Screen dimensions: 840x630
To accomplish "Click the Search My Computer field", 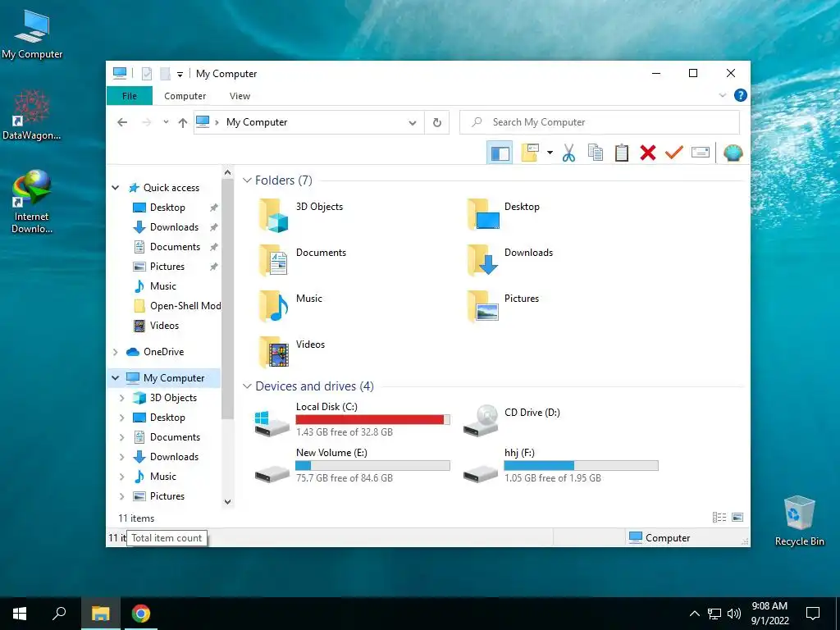I will tap(600, 122).
